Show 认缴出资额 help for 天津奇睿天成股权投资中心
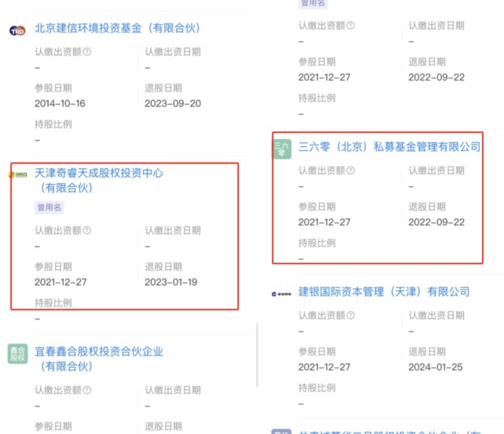Viewport: 504px width, 434px height. (x=87, y=231)
